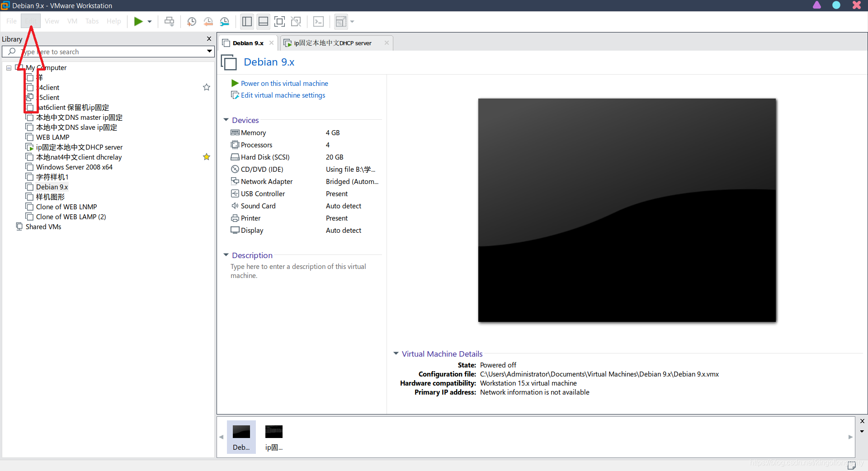
Task: Click the Printer device icon
Action: tap(235, 218)
